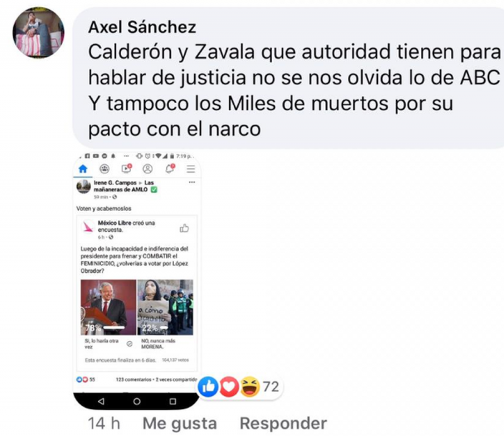Click Responder to reply to comment
The height and width of the screenshot is (436, 504).
[283, 423]
